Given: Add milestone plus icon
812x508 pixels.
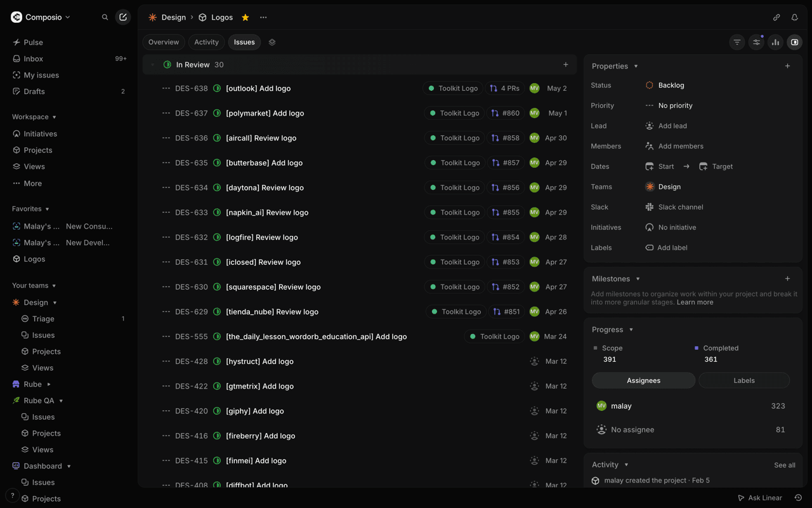Looking at the screenshot, I should (787, 279).
